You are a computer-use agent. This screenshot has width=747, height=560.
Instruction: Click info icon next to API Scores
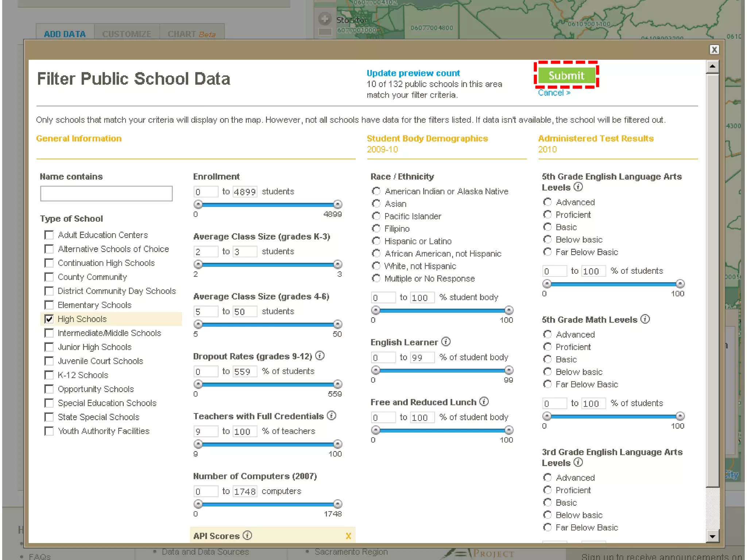pos(247,535)
